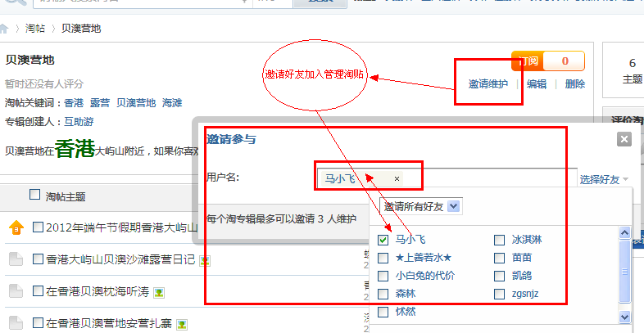This screenshot has width=644, height=333.
Task: Check friend 森林
Action: tap(383, 294)
